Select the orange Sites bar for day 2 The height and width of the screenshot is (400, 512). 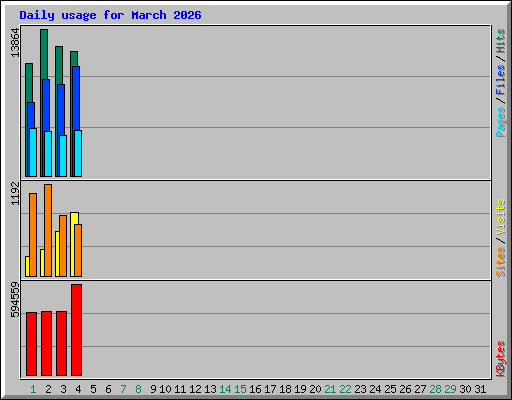pyautogui.click(x=48, y=230)
